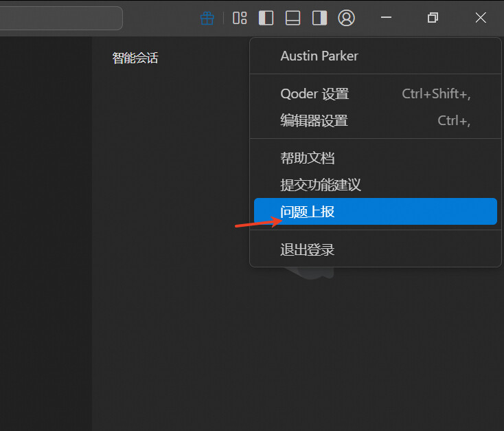The width and height of the screenshot is (504, 431).
Task: Choose 提交功能建议 menu item
Action: [x=376, y=185]
